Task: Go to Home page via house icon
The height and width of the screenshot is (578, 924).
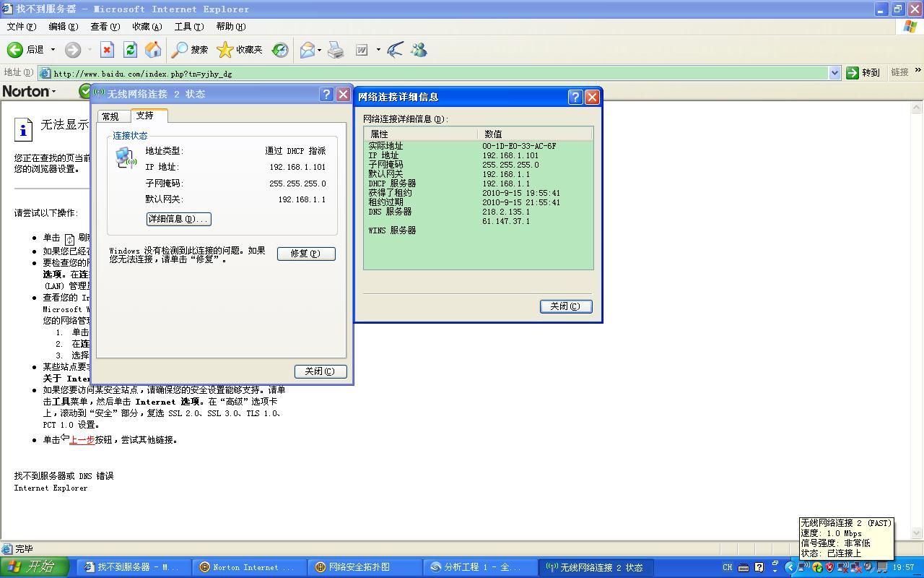Action: point(153,50)
